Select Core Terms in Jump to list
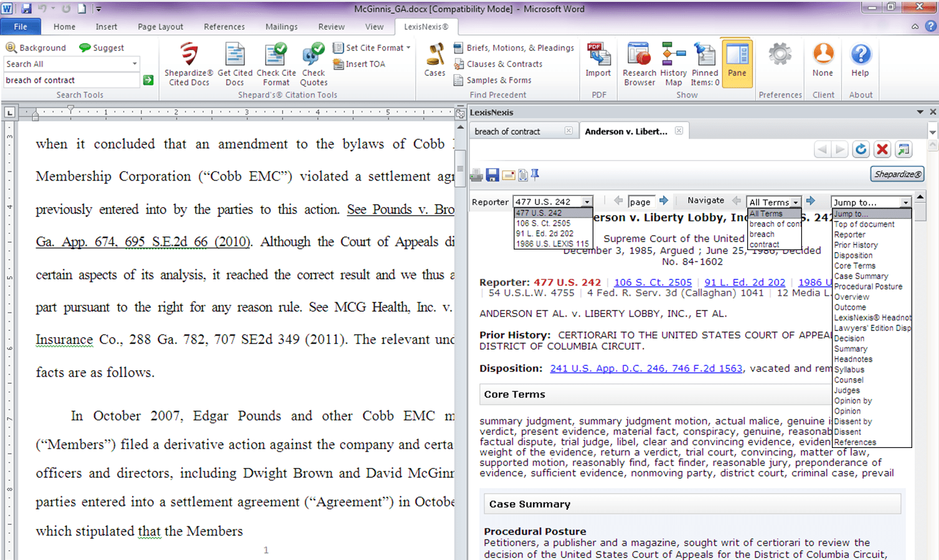The width and height of the screenshot is (939, 560). coord(855,266)
